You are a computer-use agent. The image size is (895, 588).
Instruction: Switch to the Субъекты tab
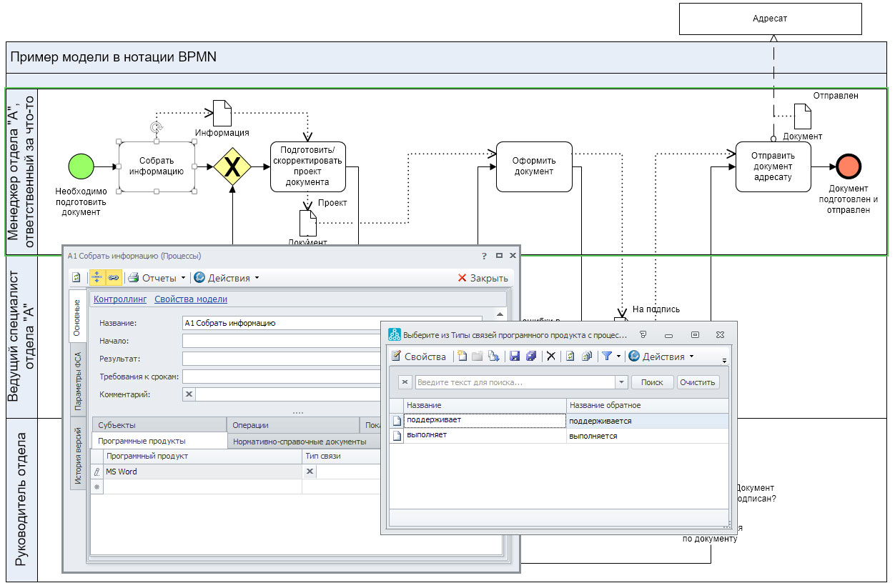tap(117, 425)
